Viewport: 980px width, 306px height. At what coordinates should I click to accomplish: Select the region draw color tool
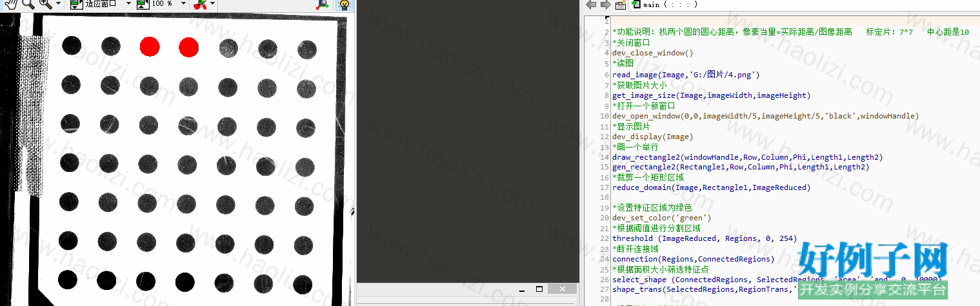(x=201, y=4)
